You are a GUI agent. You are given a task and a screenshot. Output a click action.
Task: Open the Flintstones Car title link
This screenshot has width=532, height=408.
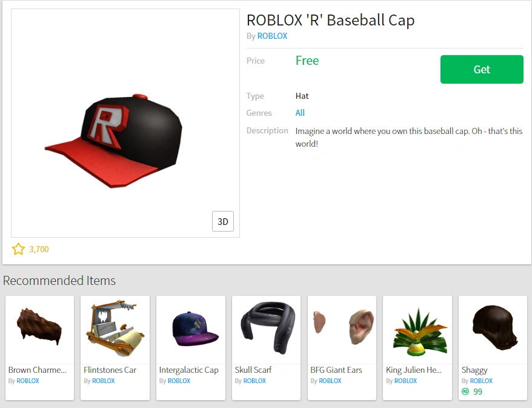[110, 370]
